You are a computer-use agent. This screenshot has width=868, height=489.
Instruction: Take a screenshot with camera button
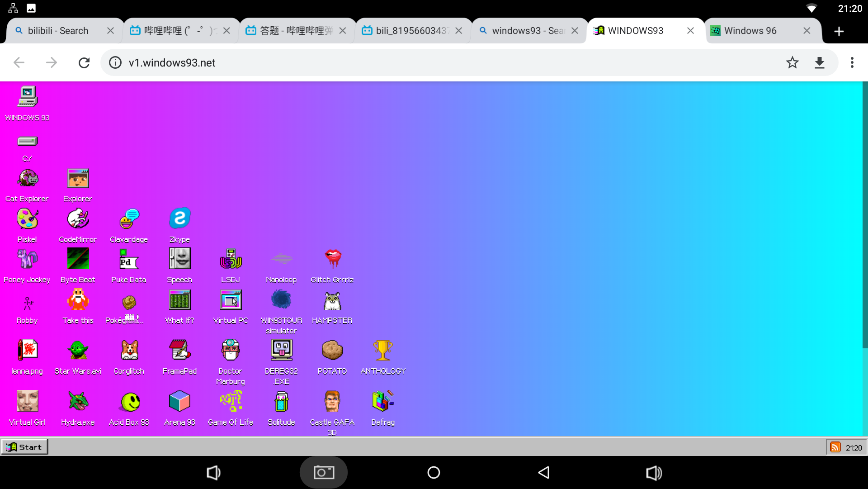(x=324, y=473)
